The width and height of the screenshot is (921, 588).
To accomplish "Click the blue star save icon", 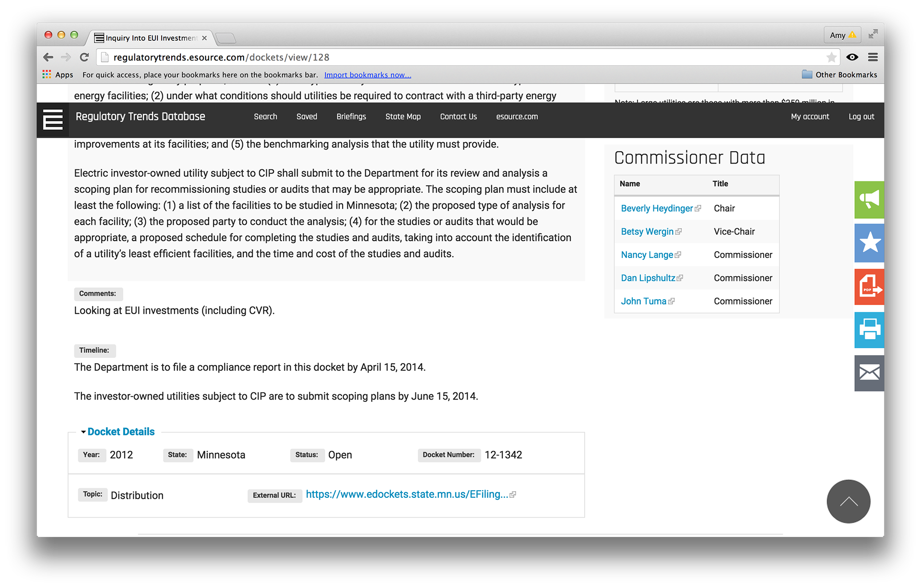I will click(869, 243).
